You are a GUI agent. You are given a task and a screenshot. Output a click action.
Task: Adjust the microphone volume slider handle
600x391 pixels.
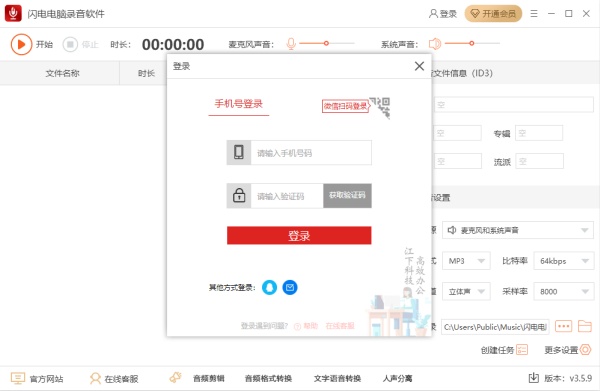point(326,43)
